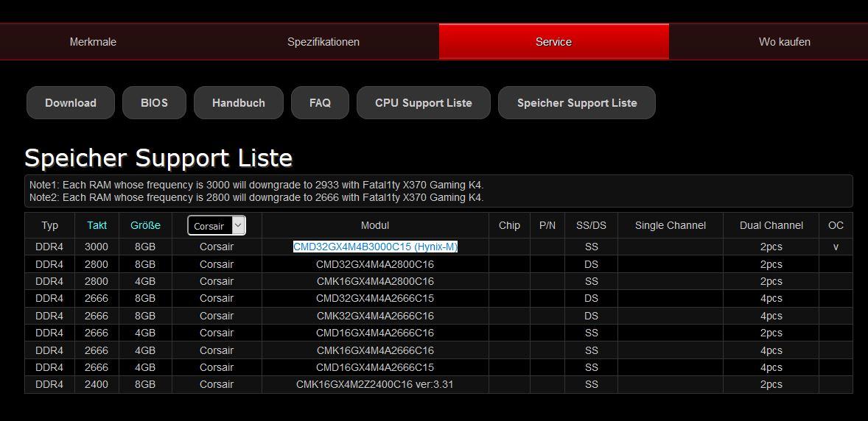Screen dimensions: 868x421
Task: Sort by the Größe column header
Action: [x=146, y=225]
